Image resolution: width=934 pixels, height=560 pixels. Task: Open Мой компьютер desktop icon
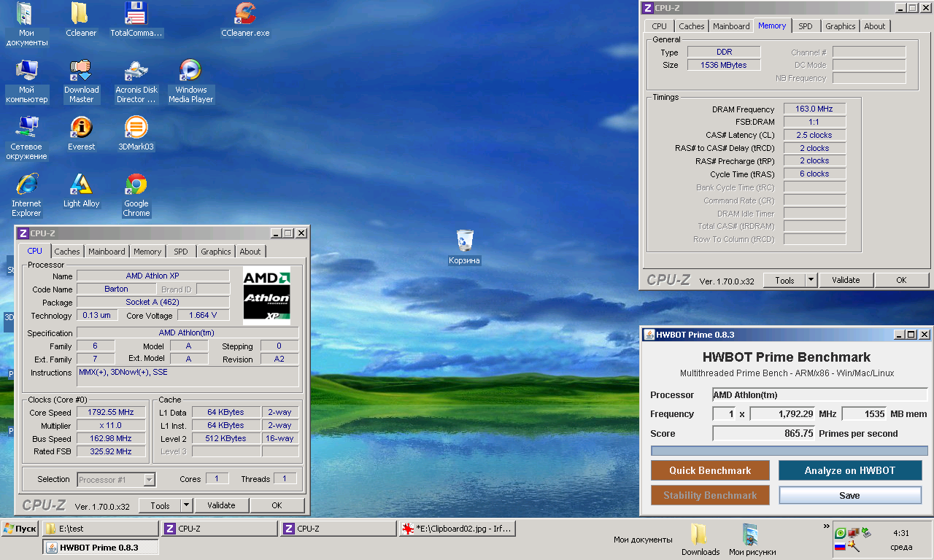pyautogui.click(x=27, y=81)
